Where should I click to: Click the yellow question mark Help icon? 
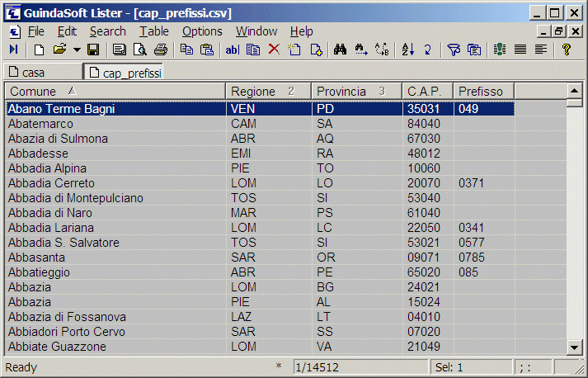(x=566, y=50)
